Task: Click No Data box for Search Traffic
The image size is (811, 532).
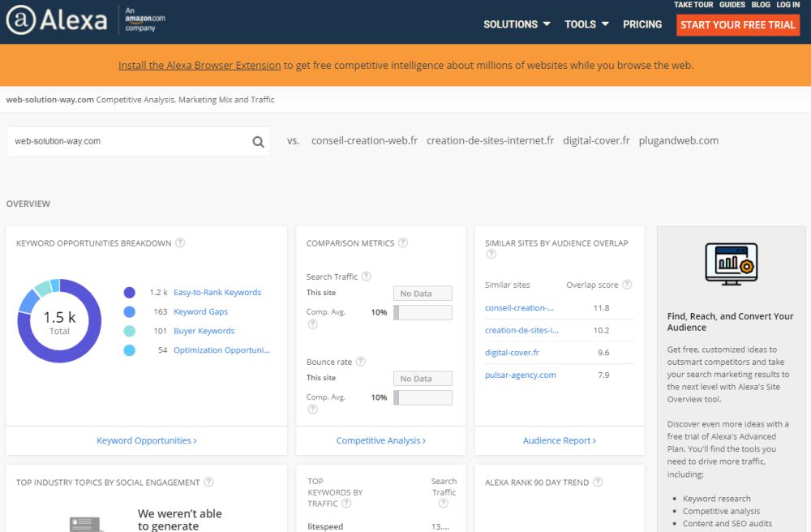Action: 423,293
